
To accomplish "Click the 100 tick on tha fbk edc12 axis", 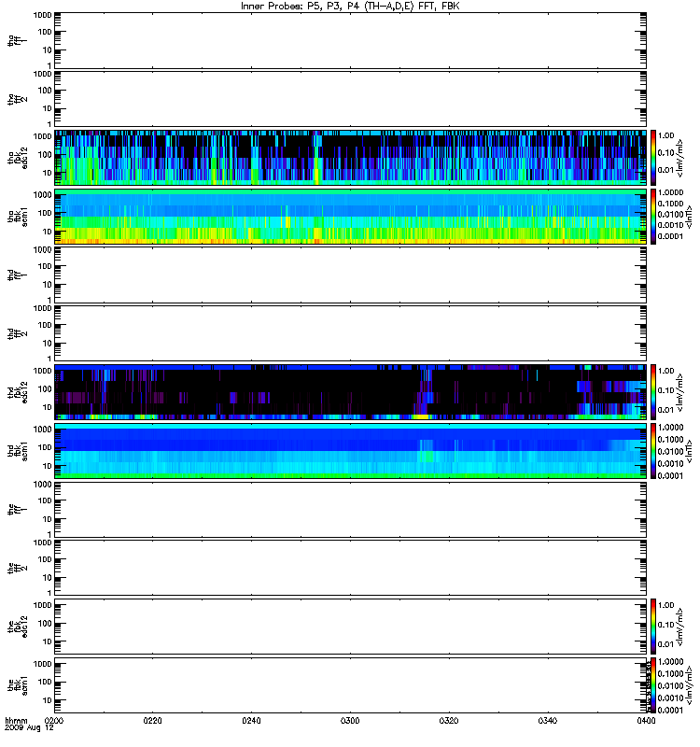I will [x=45, y=155].
